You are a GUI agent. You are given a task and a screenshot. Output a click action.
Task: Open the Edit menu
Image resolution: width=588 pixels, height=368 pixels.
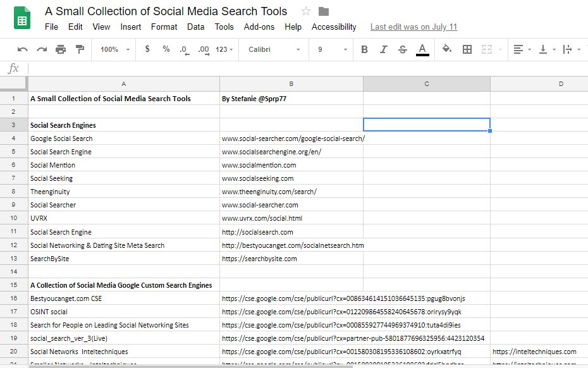[75, 27]
